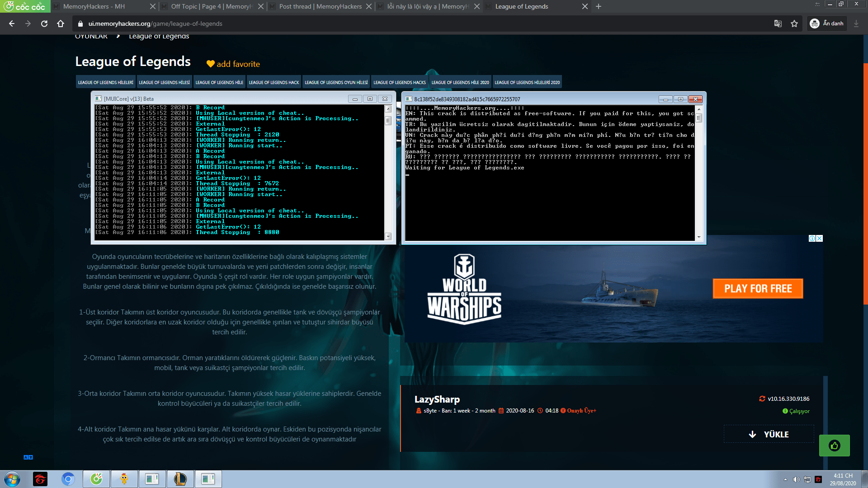
Task: Open LEAGUE OF LEGENDS HACK tag
Action: 274,82
